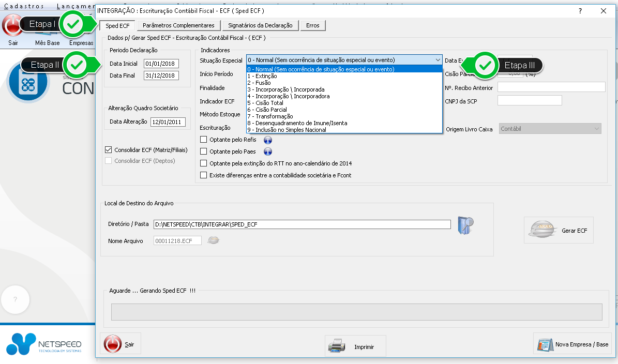Check Optante pela extinção do RTT option

pos(204,163)
